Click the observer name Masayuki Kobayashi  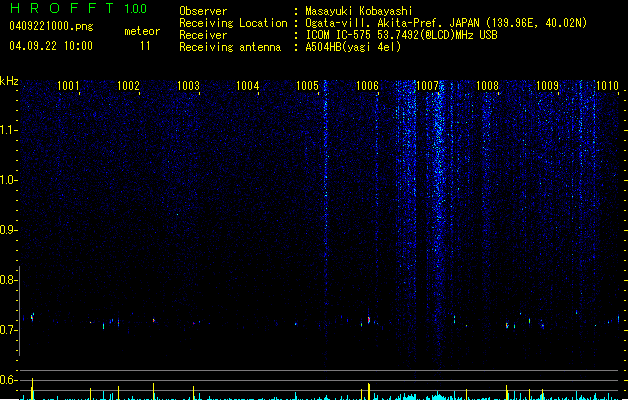[359, 11]
